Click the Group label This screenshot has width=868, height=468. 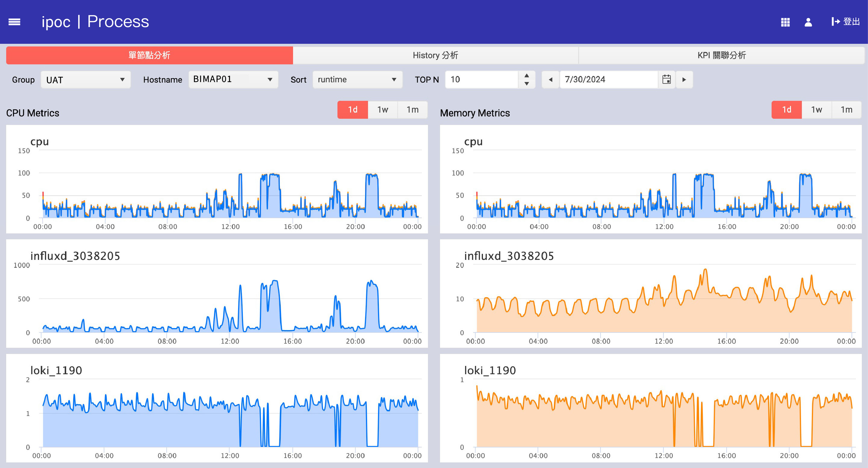pyautogui.click(x=23, y=80)
